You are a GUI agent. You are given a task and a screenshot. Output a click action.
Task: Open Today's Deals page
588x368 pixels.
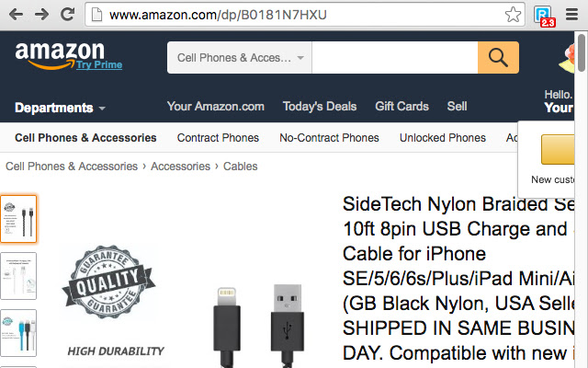coord(320,107)
